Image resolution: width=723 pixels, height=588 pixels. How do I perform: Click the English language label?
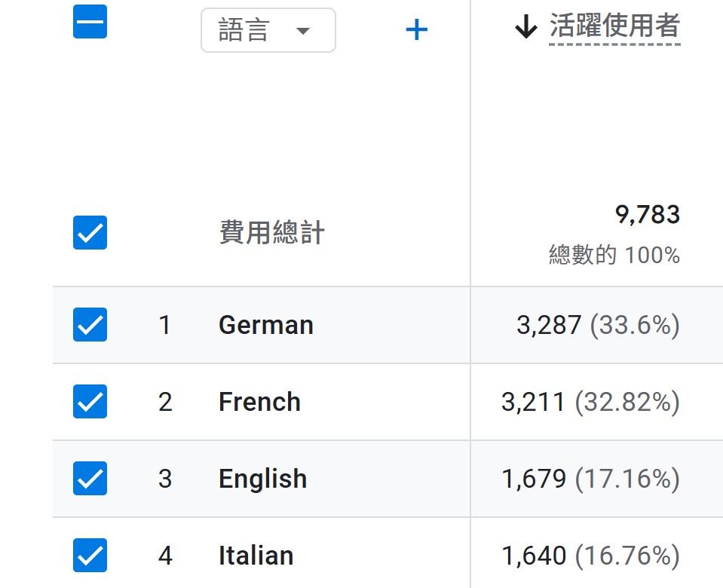pos(262,479)
